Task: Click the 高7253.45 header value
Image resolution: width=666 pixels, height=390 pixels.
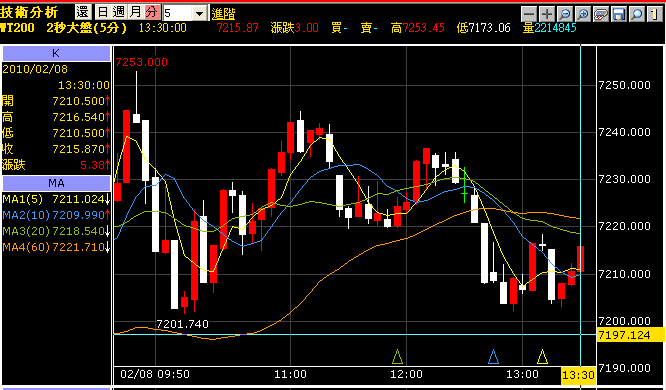Action: pyautogui.click(x=418, y=28)
